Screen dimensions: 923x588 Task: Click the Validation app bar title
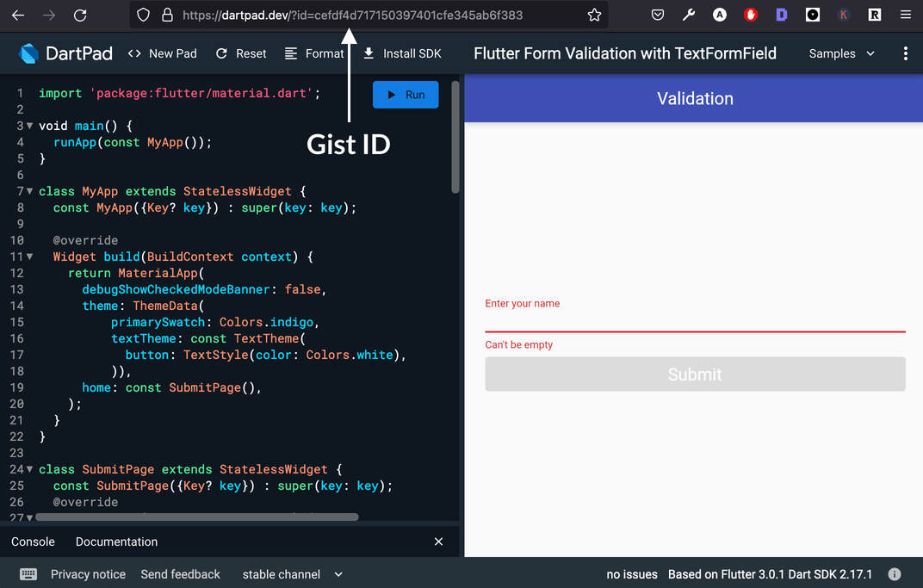pyautogui.click(x=695, y=98)
